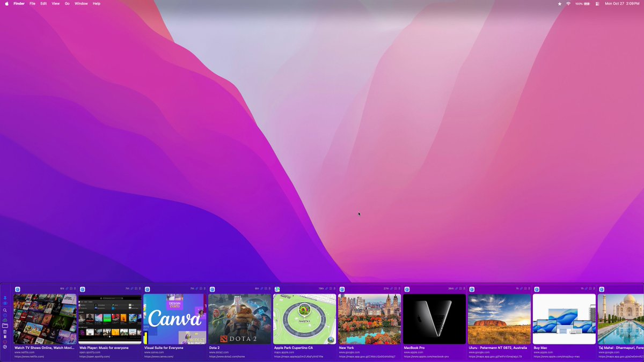The image size is (644, 362).
Task: Open the folder icon in clipboard sidebar
Action: coord(5,326)
